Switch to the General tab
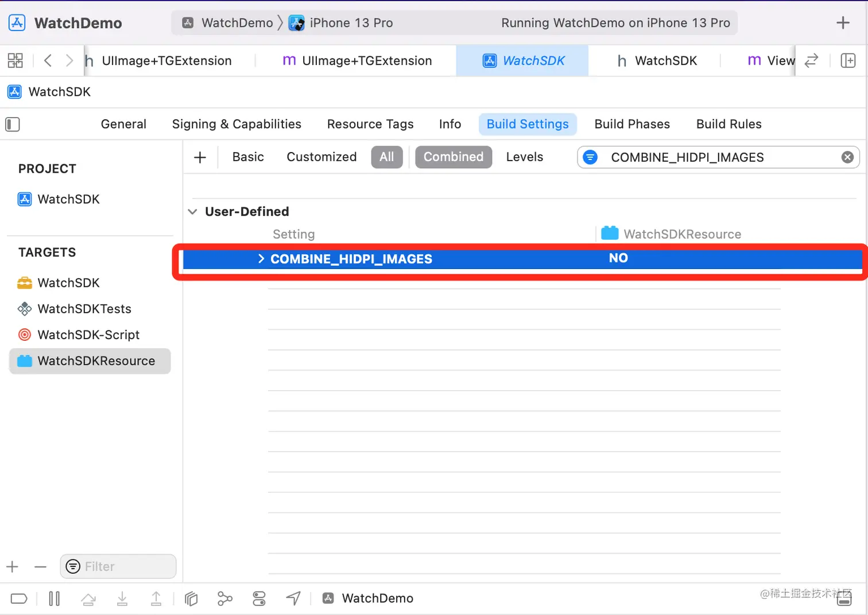Screen dimensions: 868x615 pos(123,124)
